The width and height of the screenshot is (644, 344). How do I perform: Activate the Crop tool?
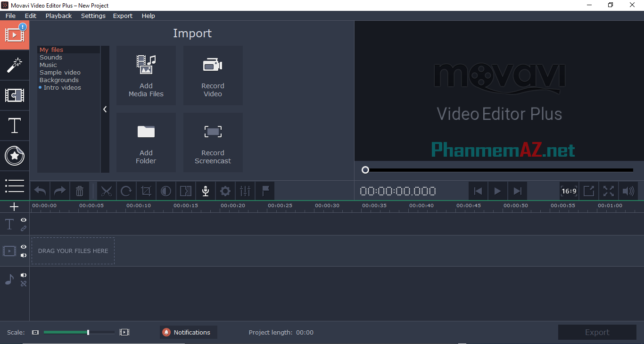[x=146, y=191]
